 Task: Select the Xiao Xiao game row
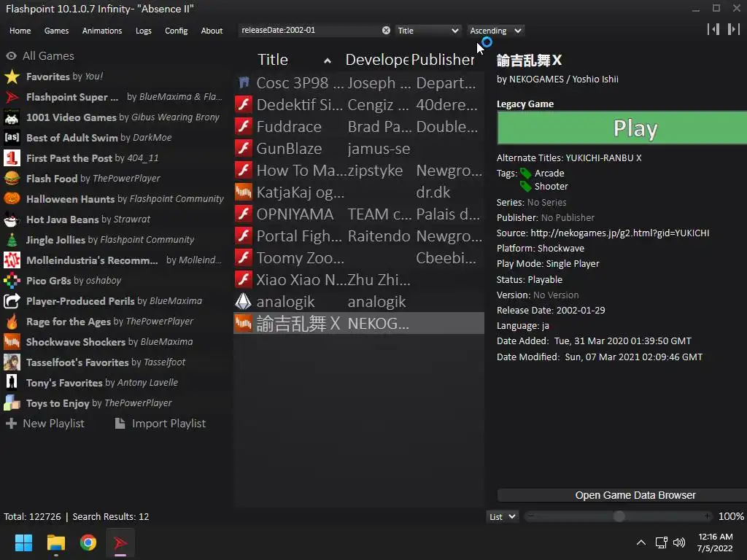[359, 280]
